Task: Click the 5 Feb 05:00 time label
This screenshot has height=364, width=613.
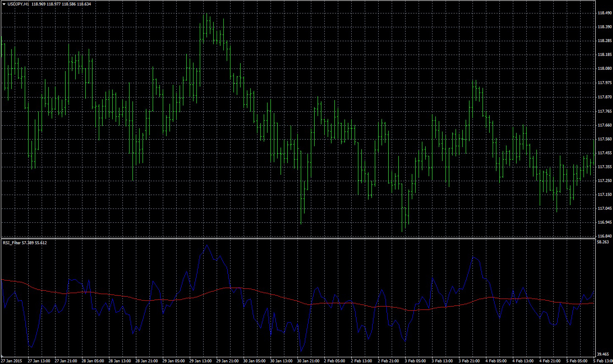Action: pos(577,361)
